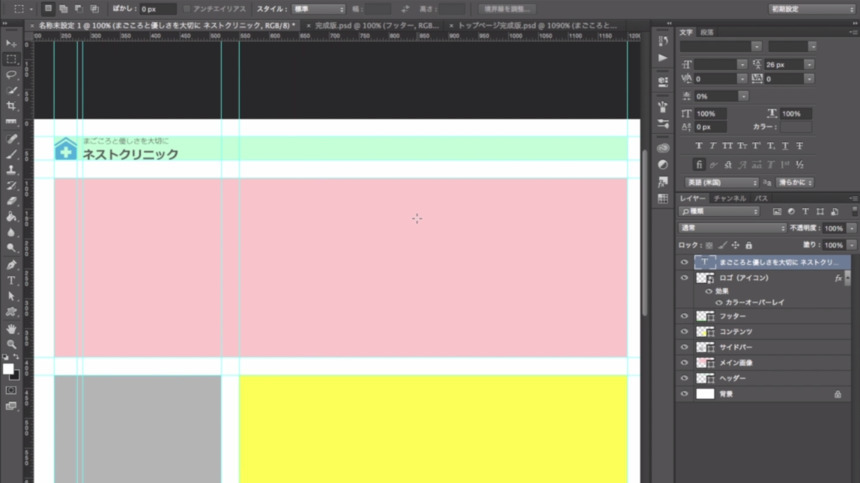Viewport: 860px width, 483px height.
Task: Open the Actions panel play icon
Action: 663,58
